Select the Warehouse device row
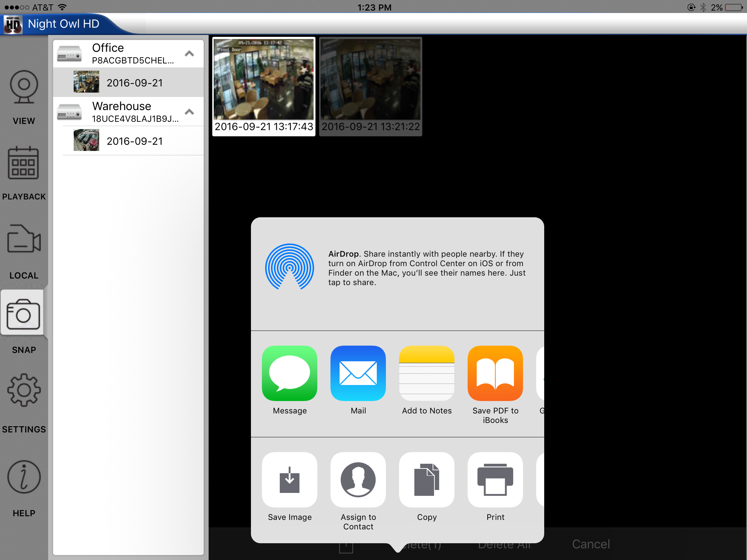The image size is (747, 560). tap(128, 112)
